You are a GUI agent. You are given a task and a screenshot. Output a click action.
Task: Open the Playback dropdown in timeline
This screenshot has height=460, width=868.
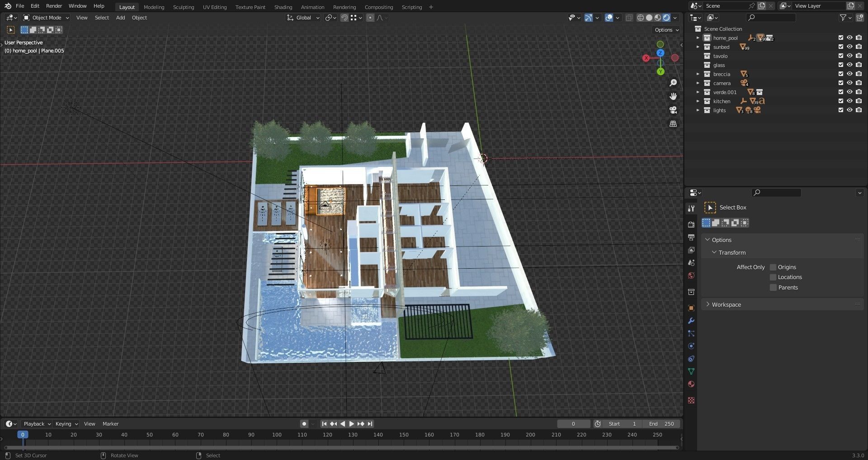pyautogui.click(x=37, y=424)
